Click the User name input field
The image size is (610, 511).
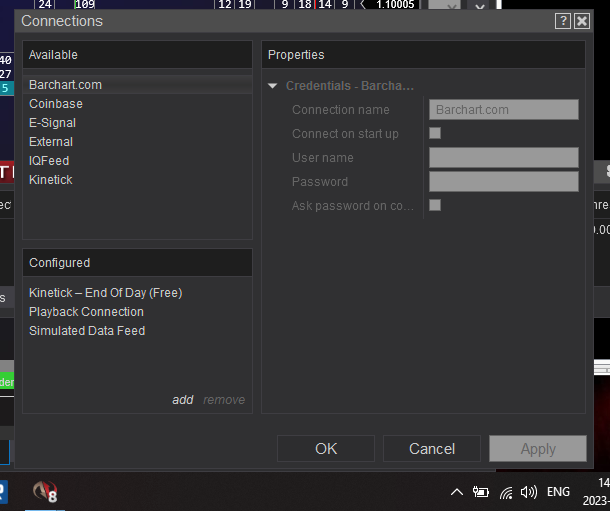point(503,157)
